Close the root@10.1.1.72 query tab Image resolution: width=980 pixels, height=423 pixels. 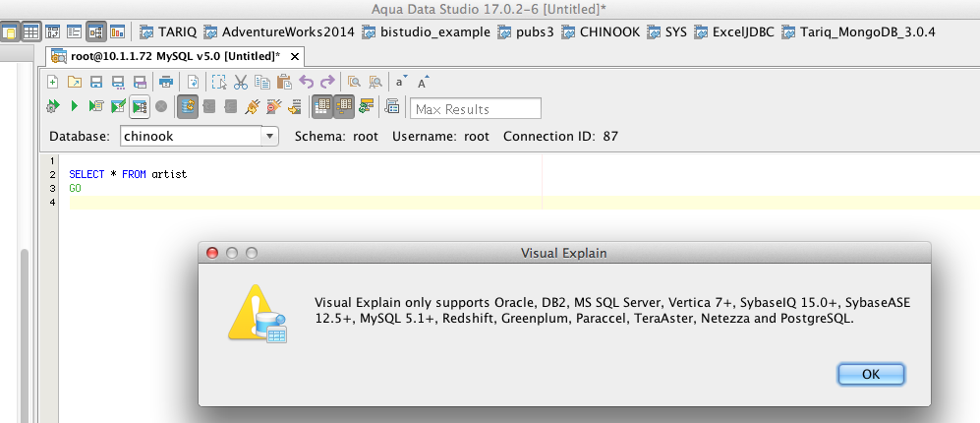(x=295, y=57)
